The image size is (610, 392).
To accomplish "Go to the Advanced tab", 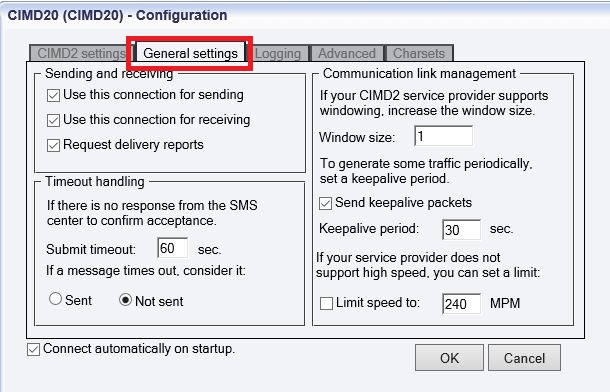I will (x=347, y=53).
